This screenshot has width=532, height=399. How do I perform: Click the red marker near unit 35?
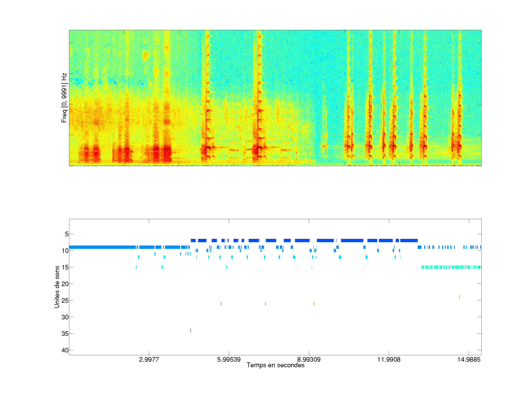[x=190, y=330]
